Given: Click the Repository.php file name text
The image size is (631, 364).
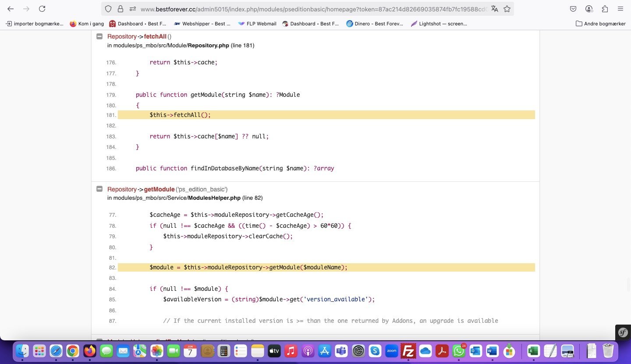Looking at the screenshot, I should click(209, 46).
